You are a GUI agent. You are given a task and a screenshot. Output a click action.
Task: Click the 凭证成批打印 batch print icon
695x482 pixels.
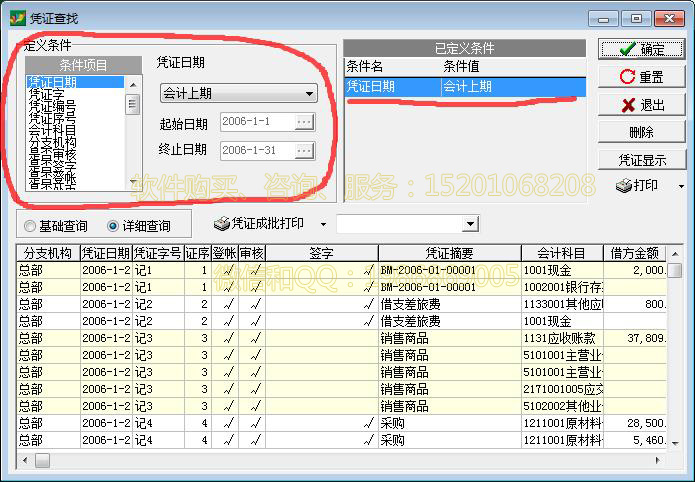click(222, 224)
